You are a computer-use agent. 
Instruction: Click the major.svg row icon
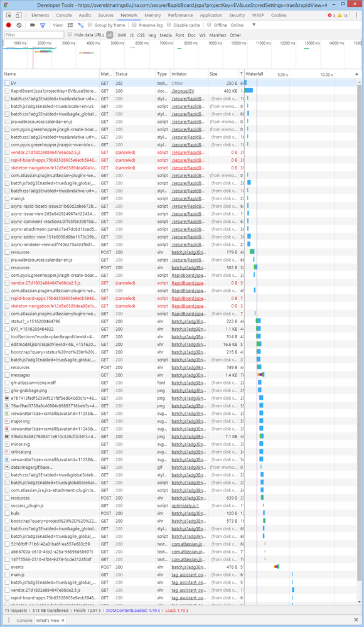tap(7, 421)
